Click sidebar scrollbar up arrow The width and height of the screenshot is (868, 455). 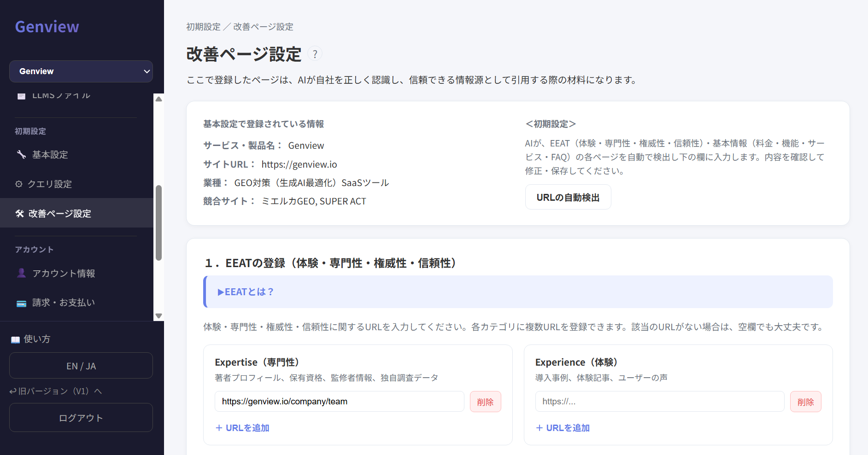[x=159, y=99]
